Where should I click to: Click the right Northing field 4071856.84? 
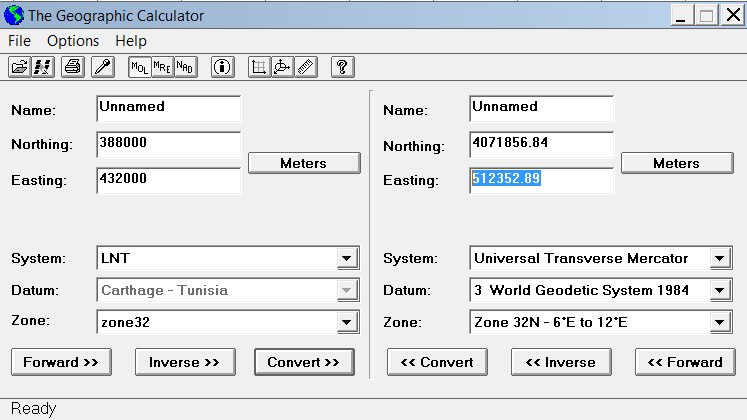click(542, 144)
